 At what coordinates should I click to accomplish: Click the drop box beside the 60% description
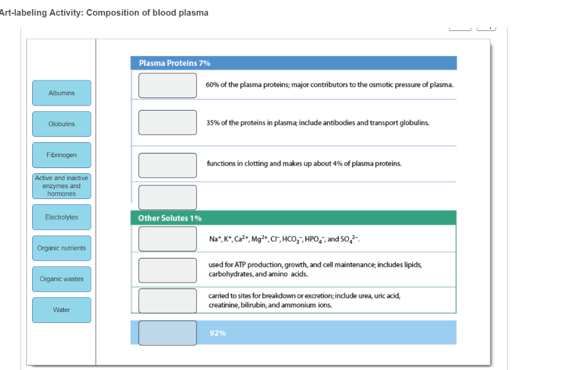click(x=167, y=85)
